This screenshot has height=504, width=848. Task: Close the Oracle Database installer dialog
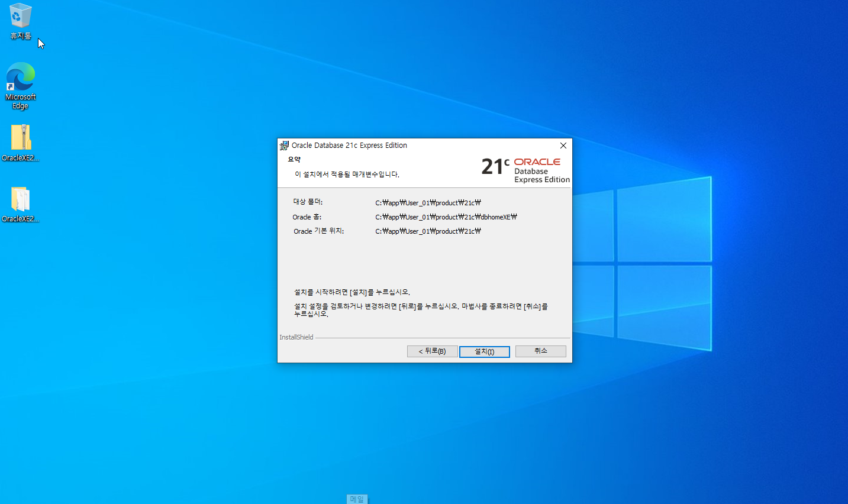coord(563,146)
